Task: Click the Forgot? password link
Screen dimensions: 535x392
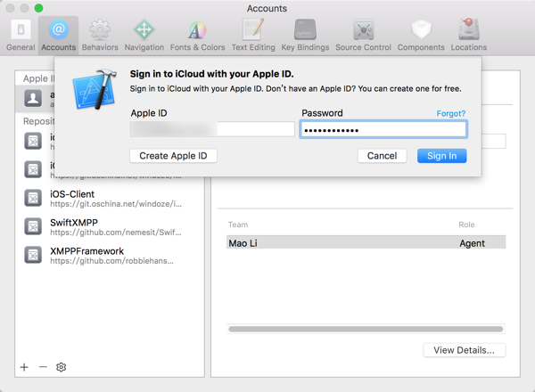Action: pyautogui.click(x=451, y=113)
